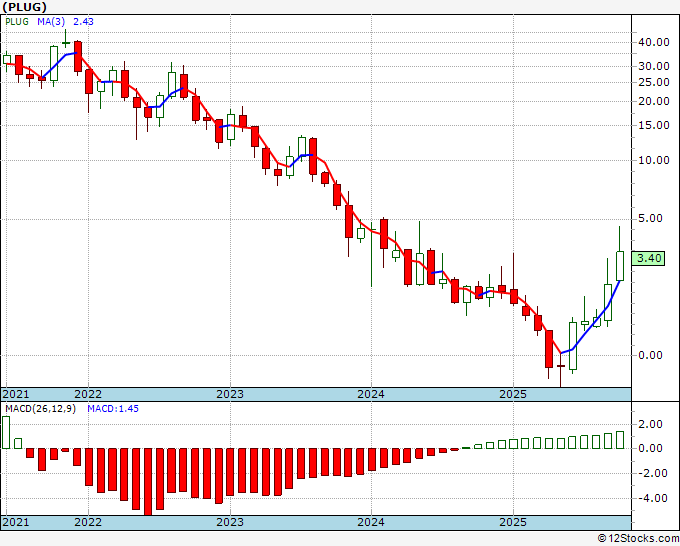Image resolution: width=680 pixels, height=546 pixels.
Task: Click 2024 on the MACD time axis
Action: point(371,522)
